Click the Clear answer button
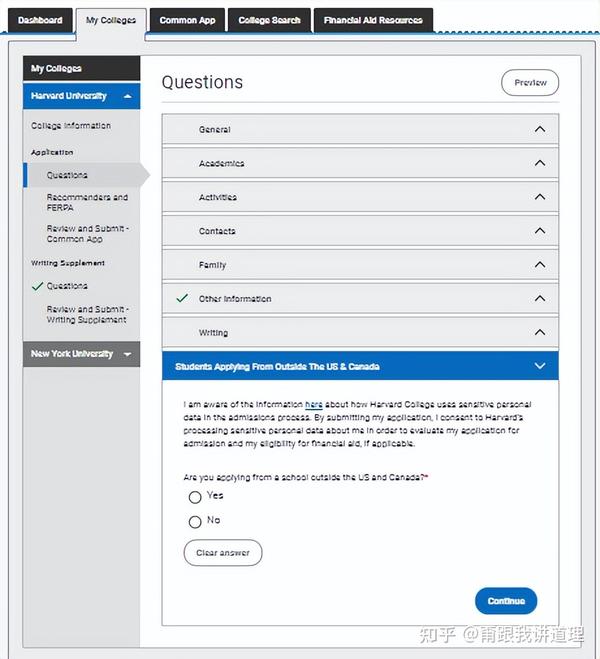The image size is (600, 659). click(x=223, y=553)
